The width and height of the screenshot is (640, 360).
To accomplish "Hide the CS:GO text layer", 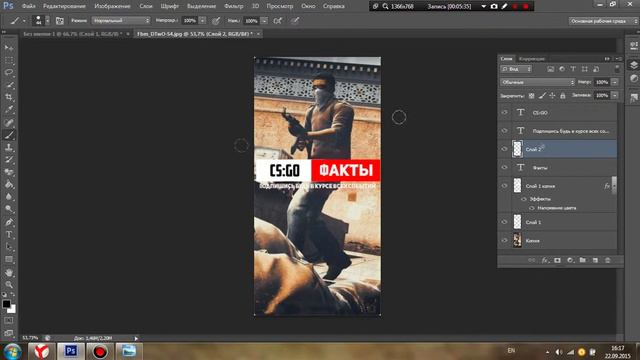I will pyautogui.click(x=504, y=112).
